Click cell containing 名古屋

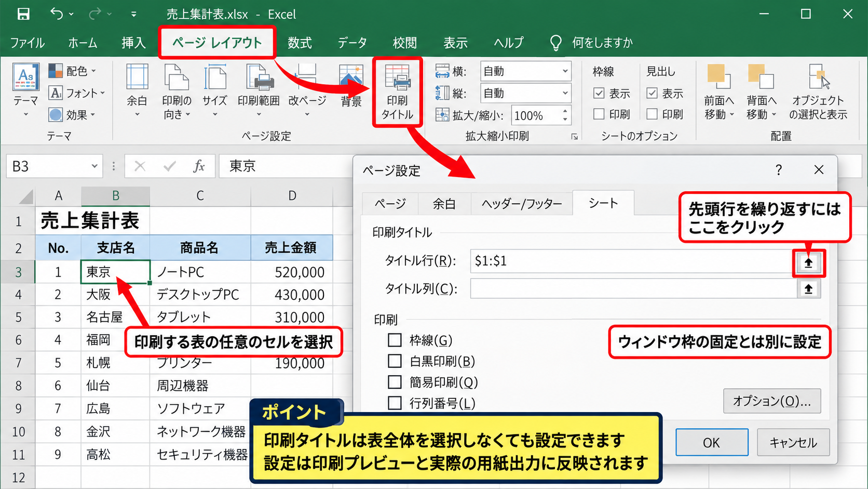[115, 317]
